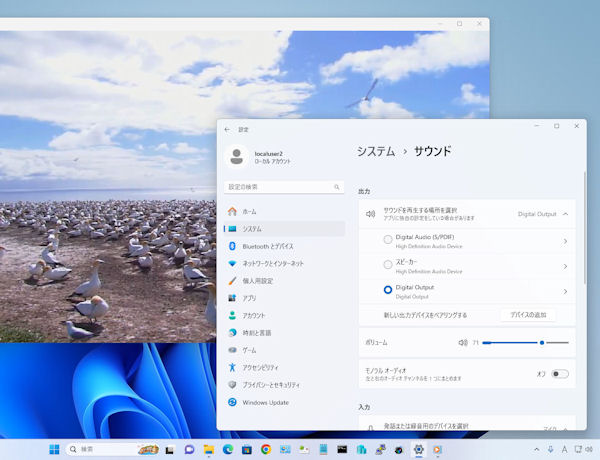Open スピーカー device properties chevron
Screen dimensions: 600x460
[x=565, y=266]
